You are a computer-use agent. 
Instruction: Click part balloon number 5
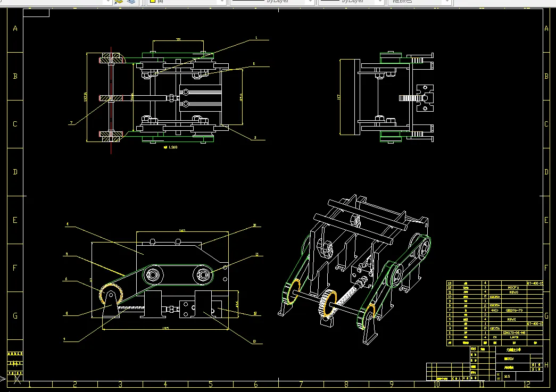tap(67, 254)
